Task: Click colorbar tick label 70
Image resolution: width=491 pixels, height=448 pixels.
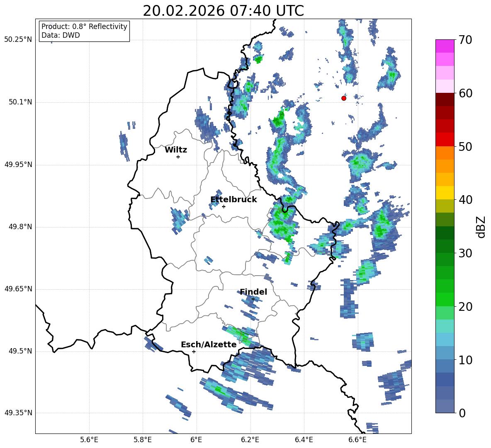Action: (x=465, y=40)
